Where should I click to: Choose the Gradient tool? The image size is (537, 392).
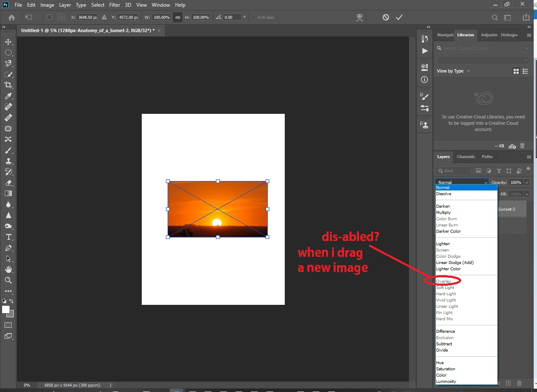[x=8, y=193]
